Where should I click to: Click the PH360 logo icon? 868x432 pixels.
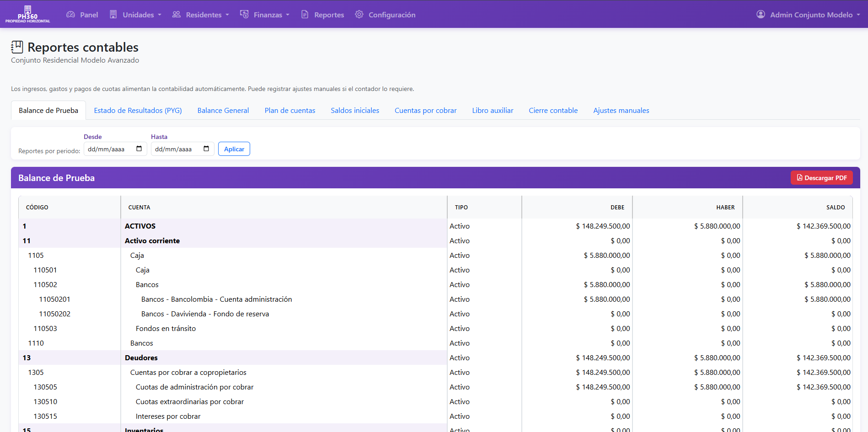pyautogui.click(x=27, y=10)
